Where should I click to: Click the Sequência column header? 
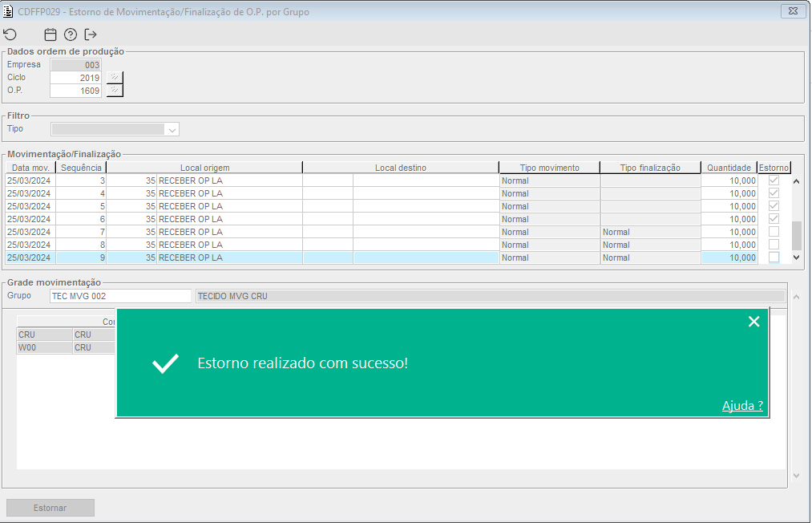point(81,168)
